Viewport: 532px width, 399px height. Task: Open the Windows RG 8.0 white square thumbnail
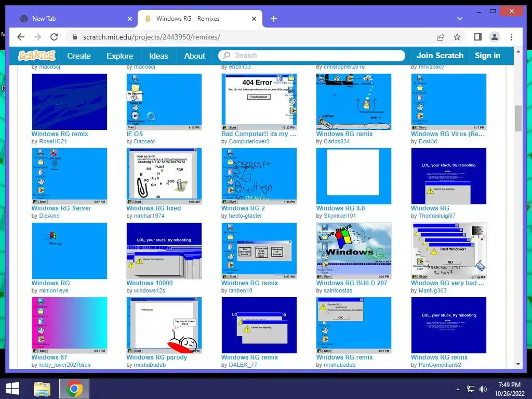(353, 176)
